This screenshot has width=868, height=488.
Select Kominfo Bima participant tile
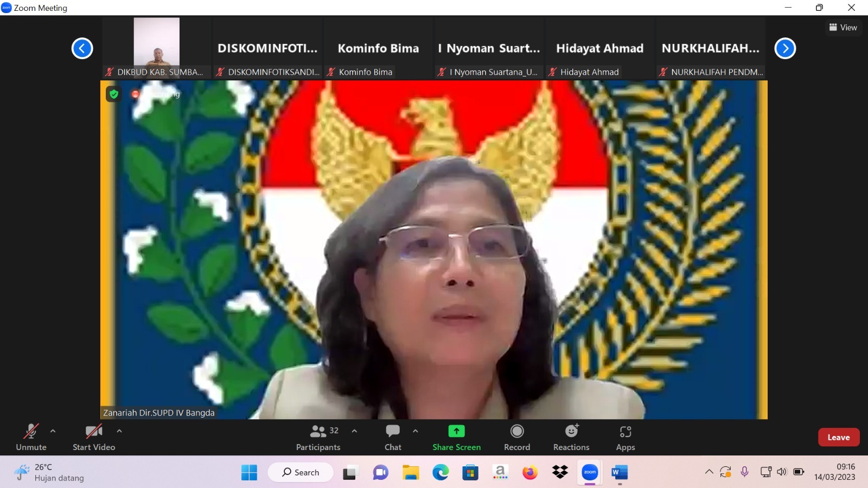click(378, 48)
